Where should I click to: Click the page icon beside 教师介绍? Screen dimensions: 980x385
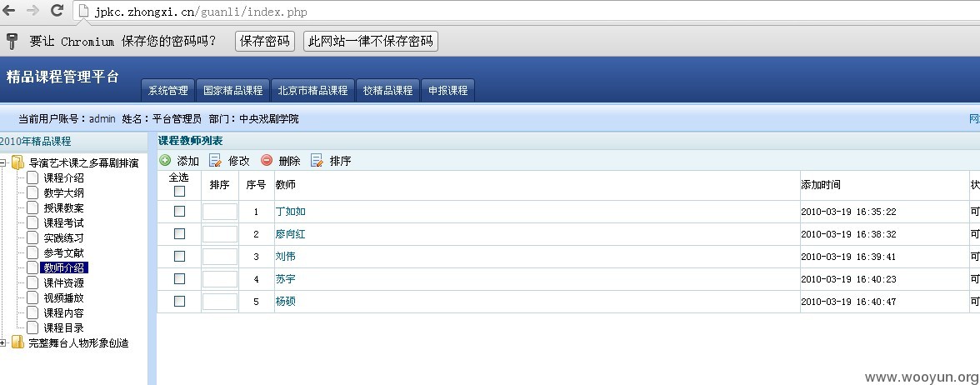click(x=33, y=268)
